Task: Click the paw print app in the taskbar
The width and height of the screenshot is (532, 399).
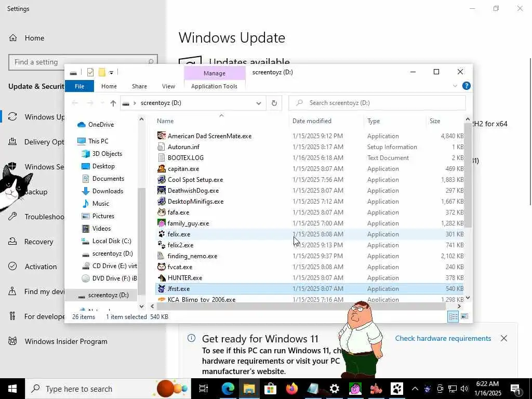Action: click(396, 389)
